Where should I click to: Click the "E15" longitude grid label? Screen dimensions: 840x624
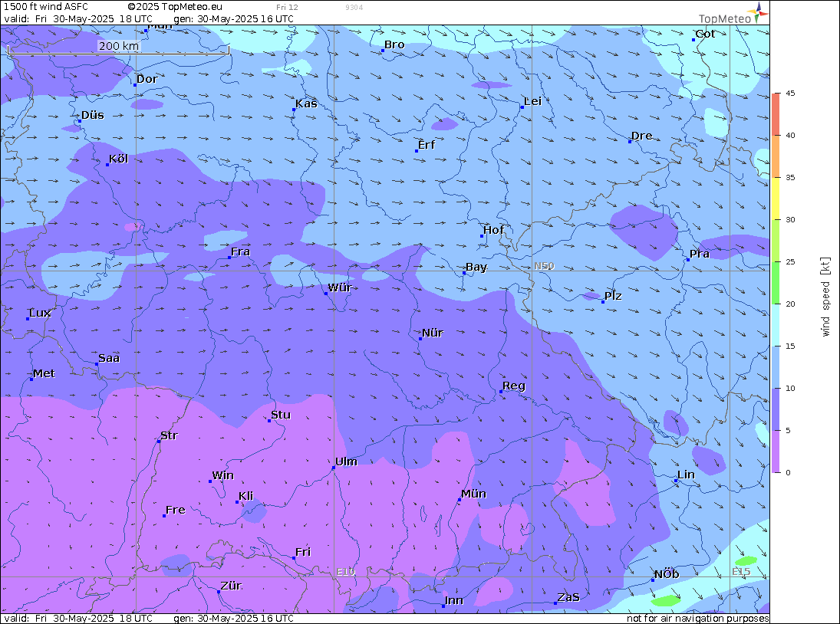[x=742, y=572]
